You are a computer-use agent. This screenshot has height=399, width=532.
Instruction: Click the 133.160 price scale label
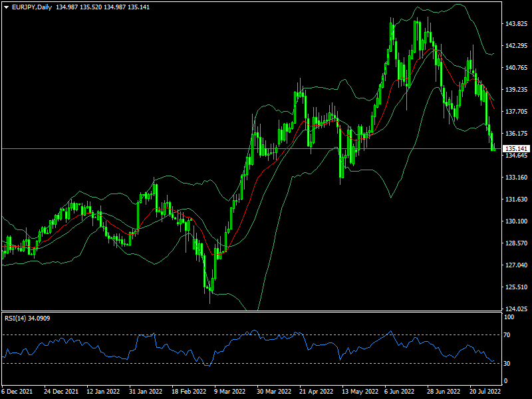[517, 178]
